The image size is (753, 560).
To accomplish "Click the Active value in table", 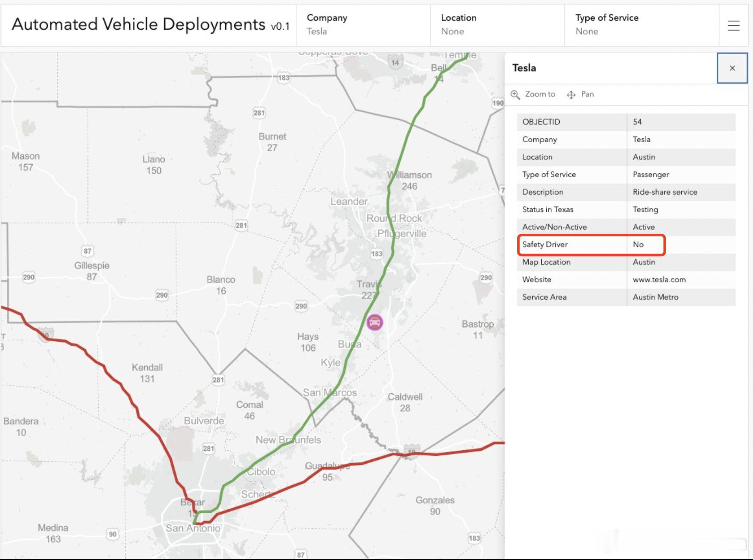I will pos(644,227).
